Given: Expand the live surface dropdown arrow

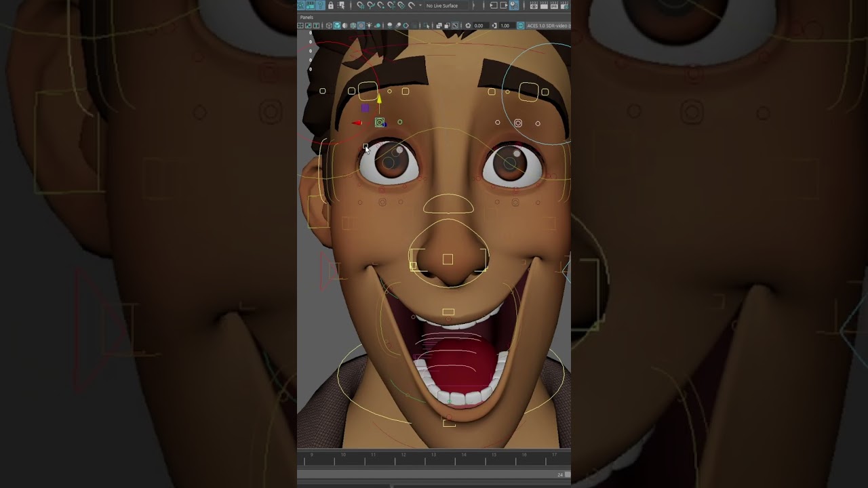Looking at the screenshot, I should (420, 5).
